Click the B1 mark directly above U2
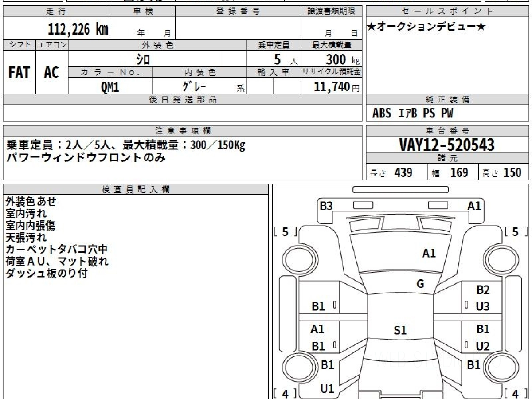This screenshot has height=399, width=532. (483, 329)
